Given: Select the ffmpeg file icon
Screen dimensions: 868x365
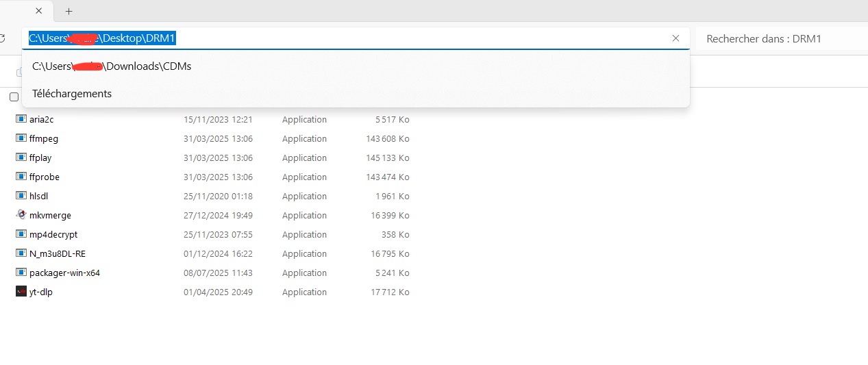Looking at the screenshot, I should pos(21,138).
